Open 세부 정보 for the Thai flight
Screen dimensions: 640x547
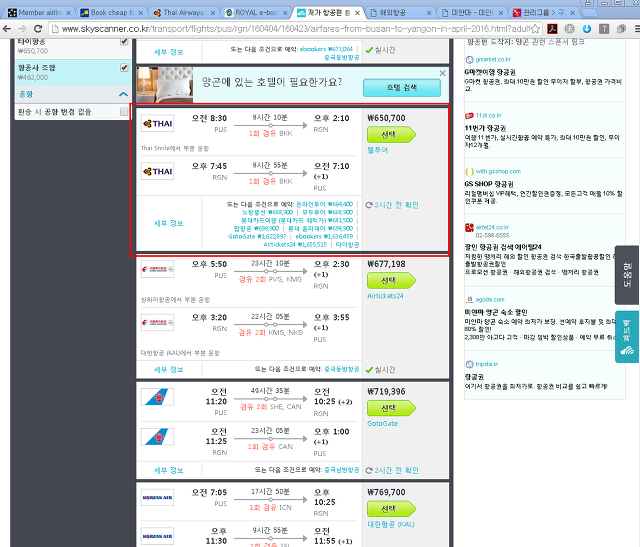coord(169,223)
